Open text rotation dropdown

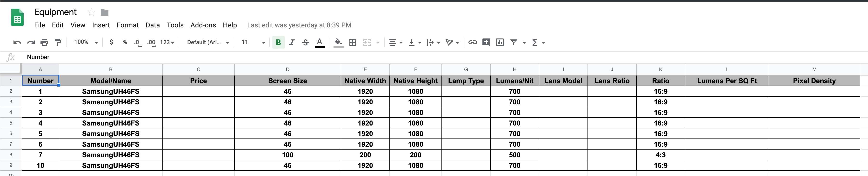pyautogui.click(x=452, y=42)
